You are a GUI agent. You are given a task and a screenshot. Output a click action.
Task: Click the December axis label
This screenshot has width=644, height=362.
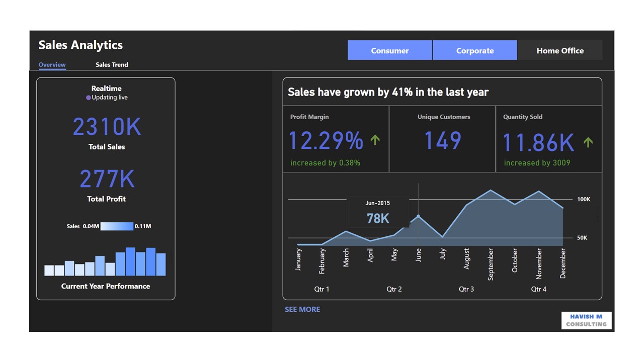pos(563,263)
